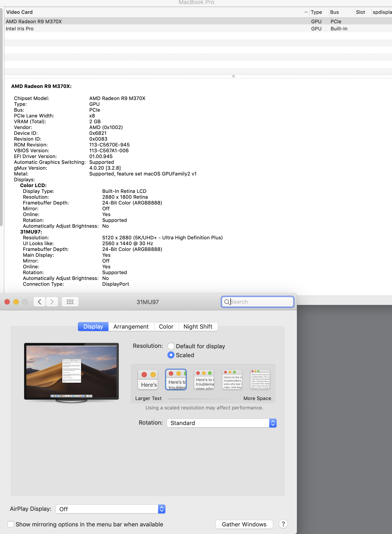Click the Gather Windows button

pos(244,524)
